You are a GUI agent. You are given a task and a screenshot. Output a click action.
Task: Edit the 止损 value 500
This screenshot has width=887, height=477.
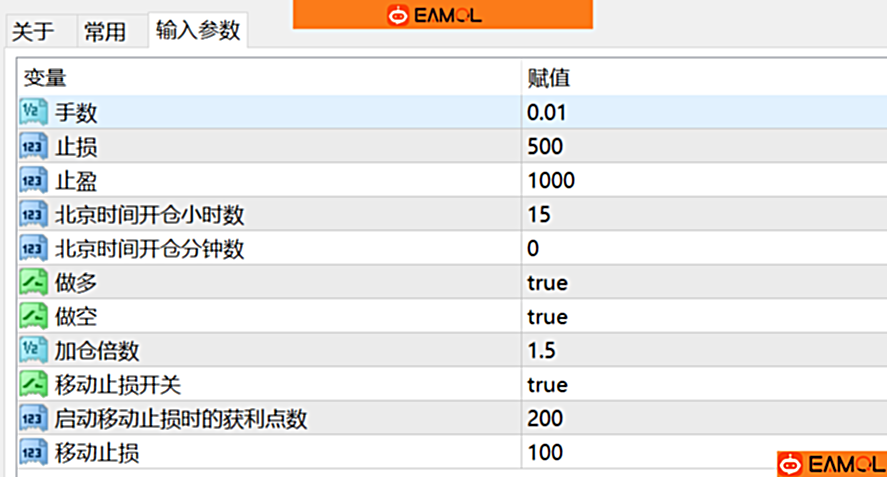point(545,147)
